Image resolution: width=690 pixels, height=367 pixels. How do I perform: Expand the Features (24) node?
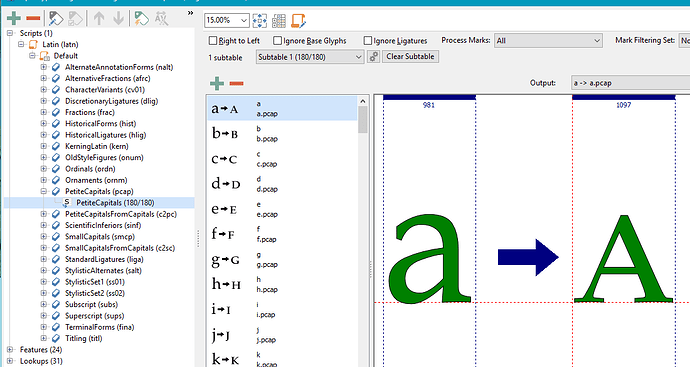[x=10, y=350]
